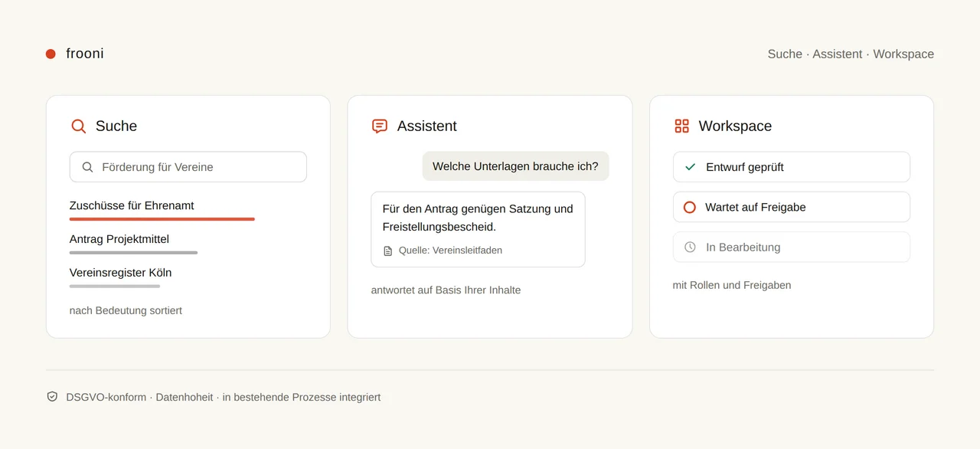The height and width of the screenshot is (449, 980).
Task: Click the Workspace card heading
Action: (x=735, y=126)
